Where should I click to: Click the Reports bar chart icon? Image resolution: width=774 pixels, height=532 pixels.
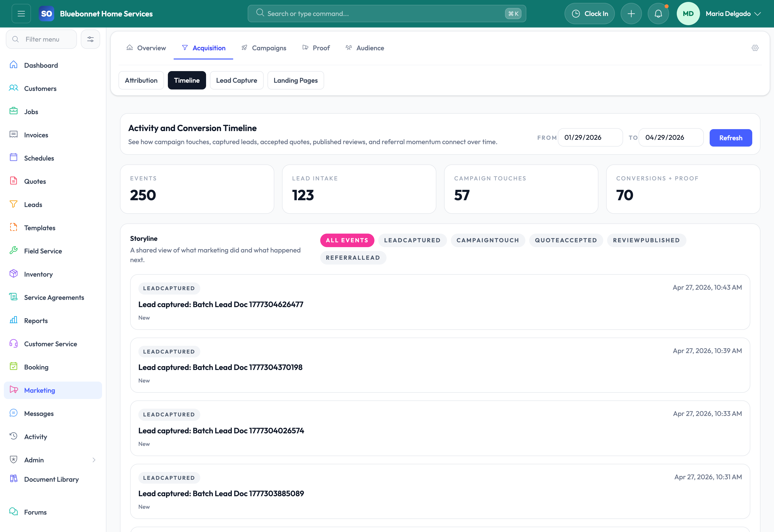tap(14, 320)
